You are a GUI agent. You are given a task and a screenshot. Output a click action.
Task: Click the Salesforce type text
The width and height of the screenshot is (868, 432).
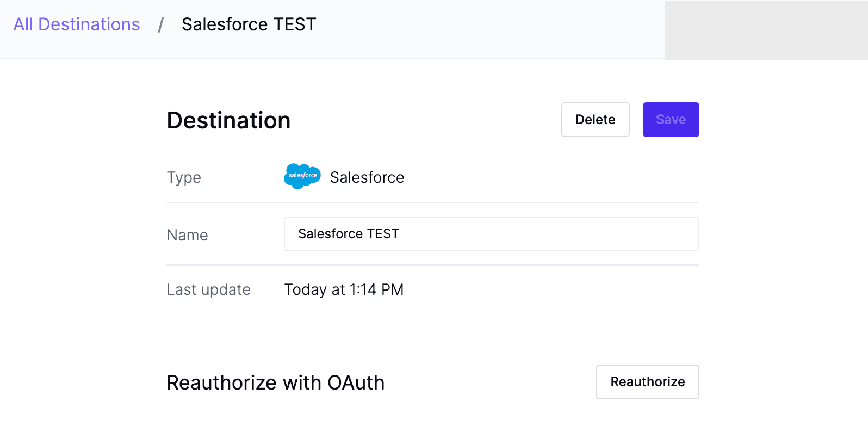(x=367, y=177)
